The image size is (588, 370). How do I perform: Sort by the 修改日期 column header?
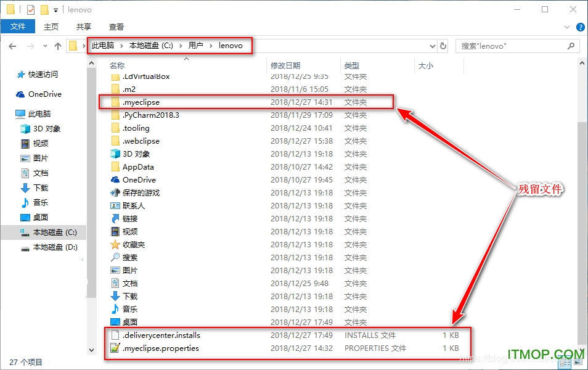[285, 65]
